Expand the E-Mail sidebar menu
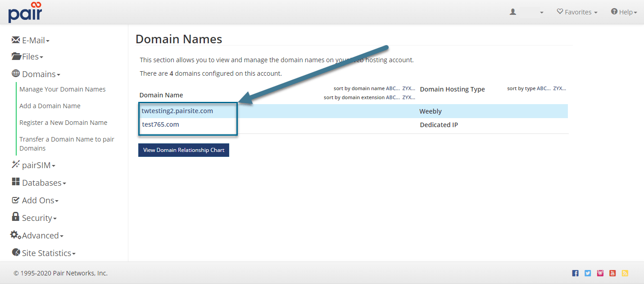 tap(31, 40)
